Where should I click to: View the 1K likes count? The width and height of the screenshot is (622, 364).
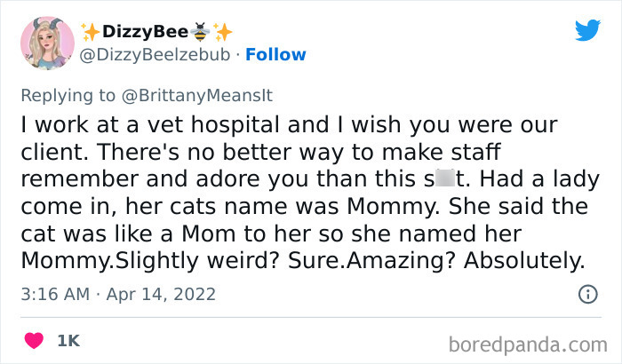pyautogui.click(x=68, y=340)
